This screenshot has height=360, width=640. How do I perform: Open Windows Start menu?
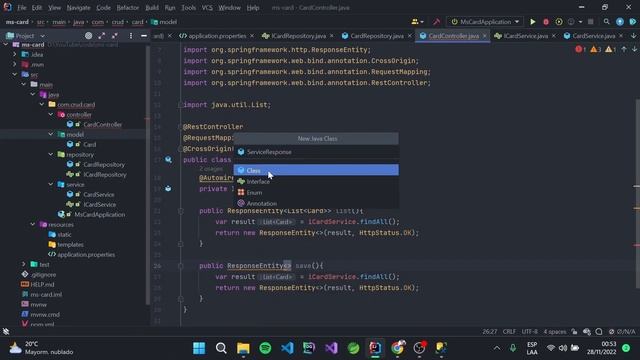[x=199, y=348]
